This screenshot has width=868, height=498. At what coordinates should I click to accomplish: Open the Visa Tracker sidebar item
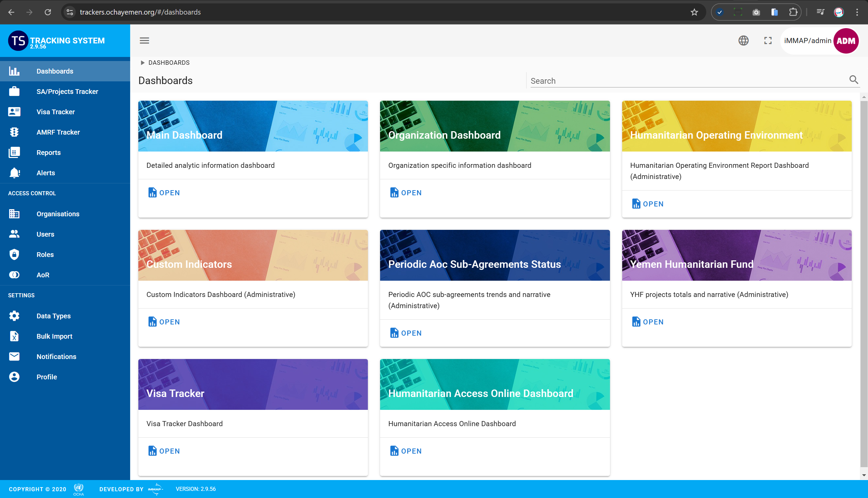55,112
